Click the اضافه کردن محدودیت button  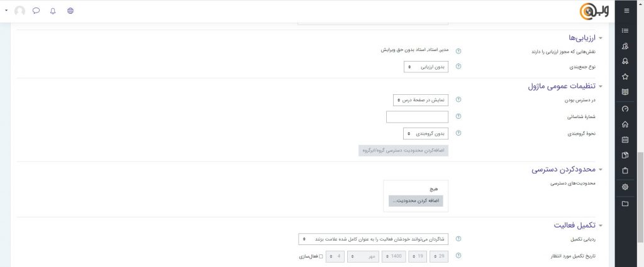416,201
